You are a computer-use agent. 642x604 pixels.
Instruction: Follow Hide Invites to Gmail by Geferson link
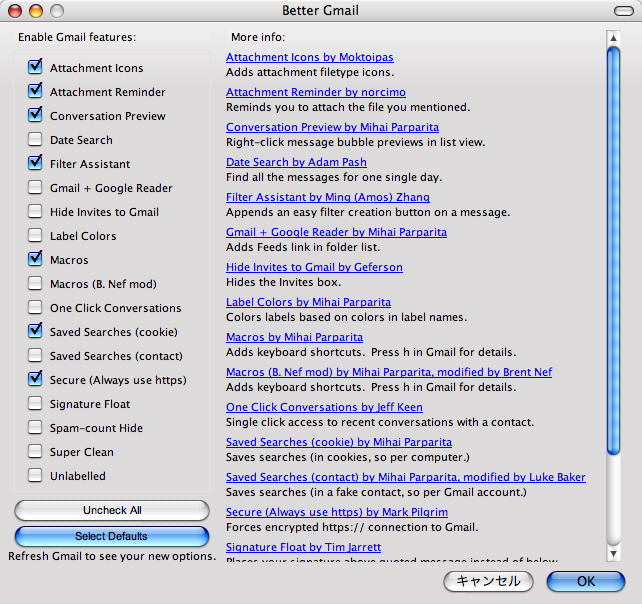point(314,267)
